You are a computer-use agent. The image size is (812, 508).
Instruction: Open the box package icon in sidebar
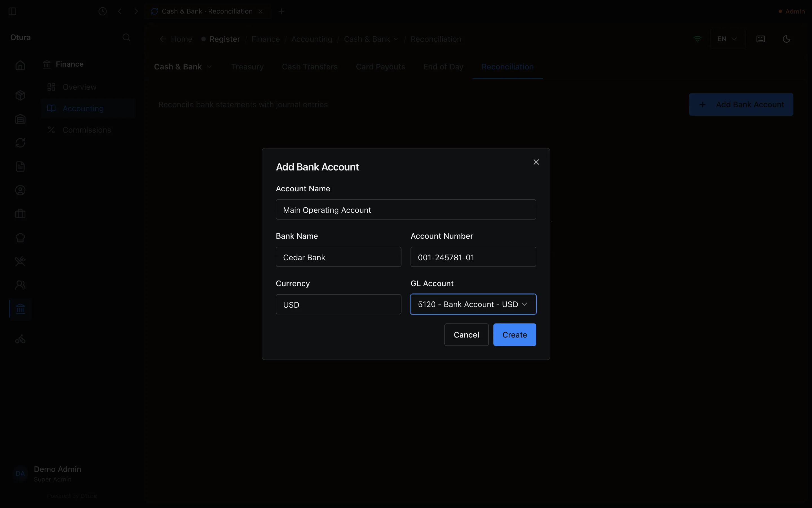pos(20,95)
